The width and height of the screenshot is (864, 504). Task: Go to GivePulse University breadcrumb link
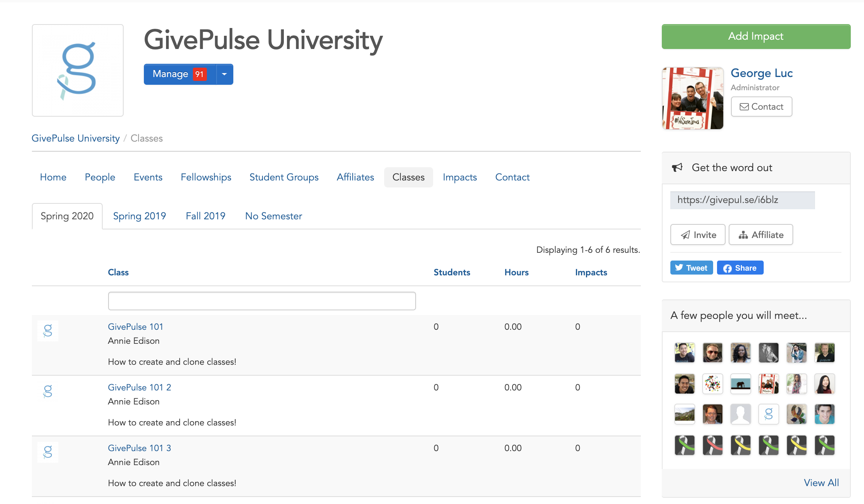[75, 138]
